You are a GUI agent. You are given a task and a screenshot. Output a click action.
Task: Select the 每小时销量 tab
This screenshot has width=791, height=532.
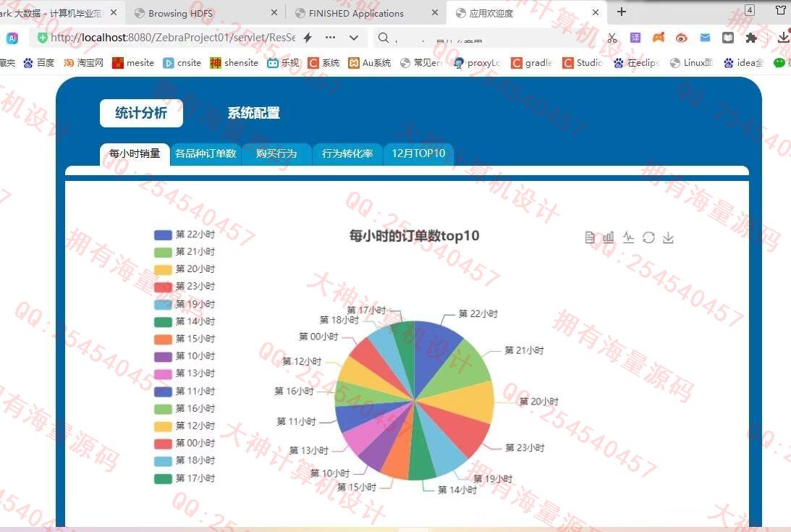[135, 154]
